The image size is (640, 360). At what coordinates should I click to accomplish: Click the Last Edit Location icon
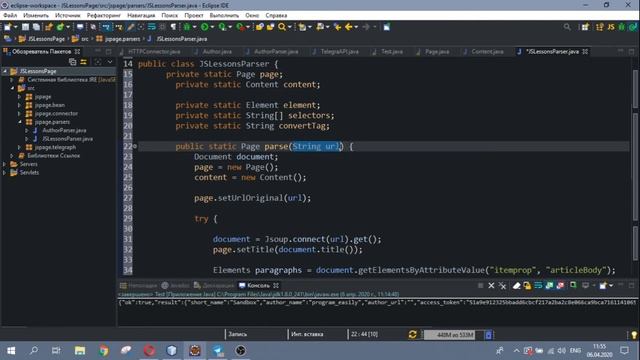click(x=337, y=27)
